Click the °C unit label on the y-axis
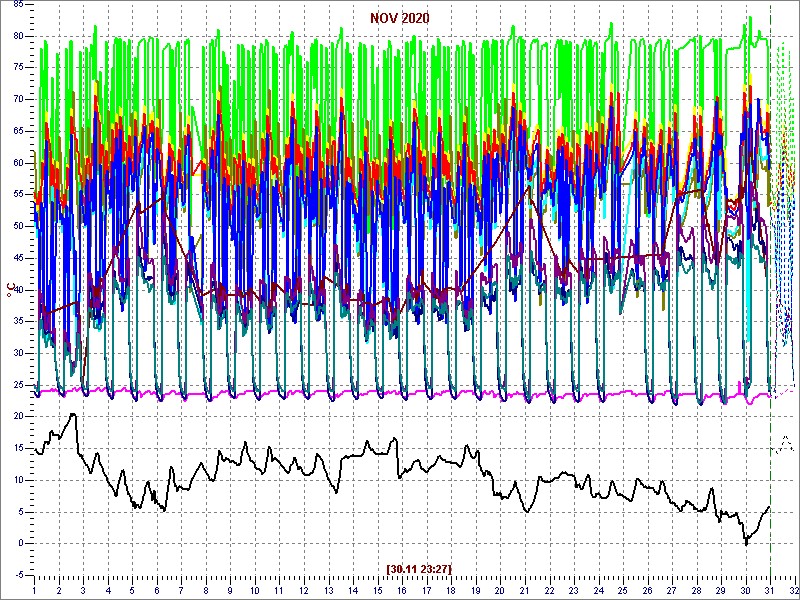The height and width of the screenshot is (600, 800). tap(12, 290)
